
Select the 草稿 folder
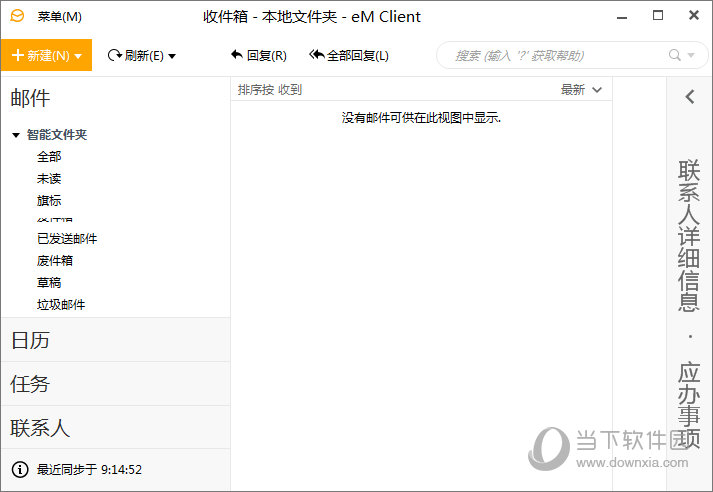tap(49, 282)
